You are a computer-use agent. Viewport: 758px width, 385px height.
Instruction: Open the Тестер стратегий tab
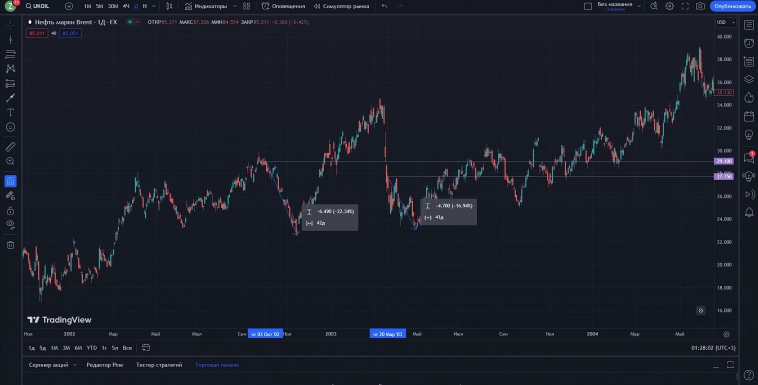click(159, 365)
